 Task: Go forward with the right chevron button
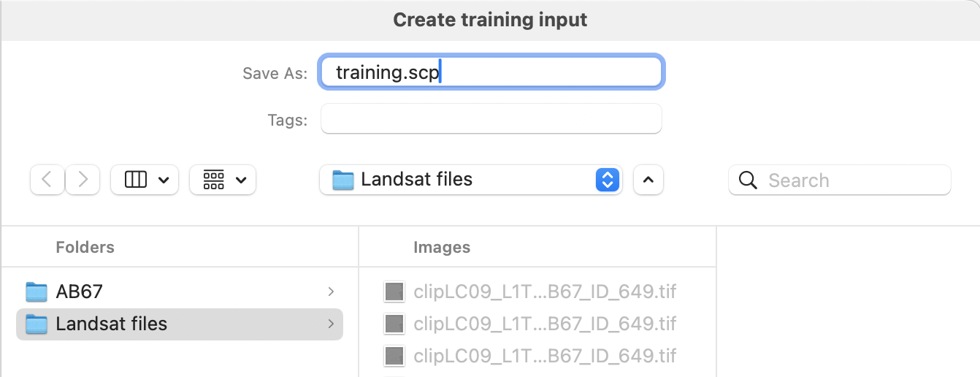pyautogui.click(x=83, y=179)
